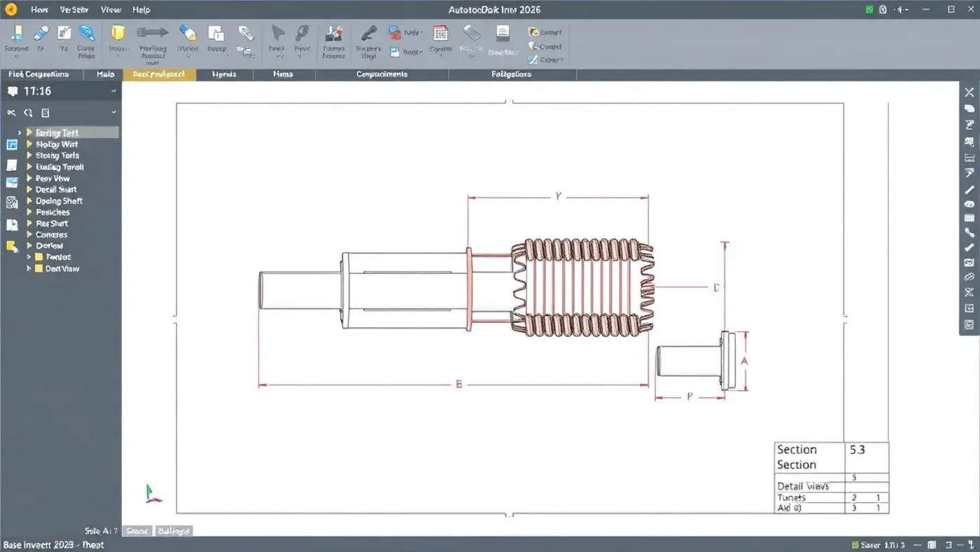Screen dimensions: 980x552
Task: Select the 'Res Shart' tree item
Action: pos(52,223)
